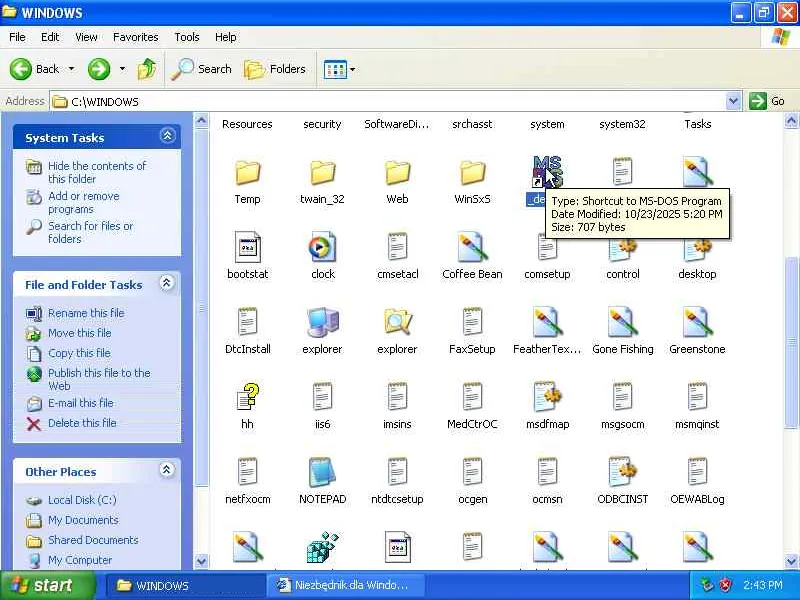Viewport: 800px width, 600px height.
Task: Open the File menu
Action: click(17, 37)
